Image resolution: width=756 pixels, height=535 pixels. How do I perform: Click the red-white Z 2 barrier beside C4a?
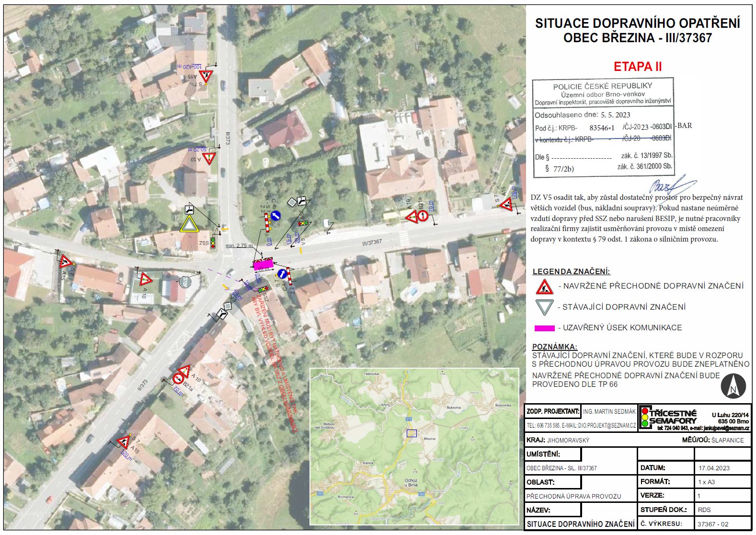click(289, 277)
